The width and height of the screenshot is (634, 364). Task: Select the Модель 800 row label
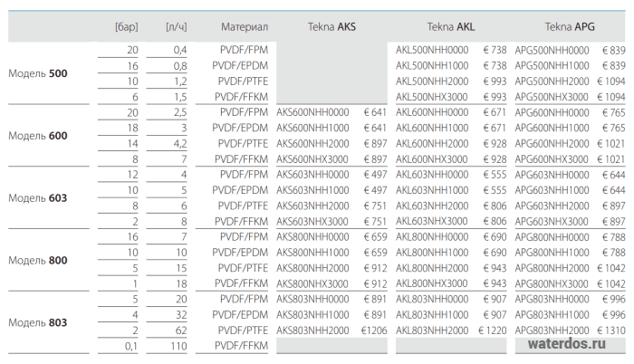coord(38,261)
